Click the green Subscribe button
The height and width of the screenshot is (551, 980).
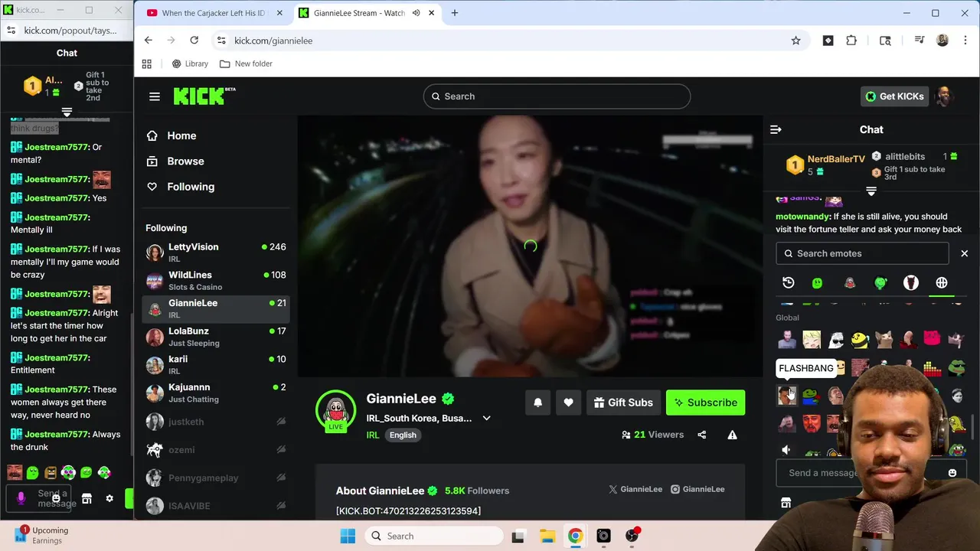click(705, 403)
